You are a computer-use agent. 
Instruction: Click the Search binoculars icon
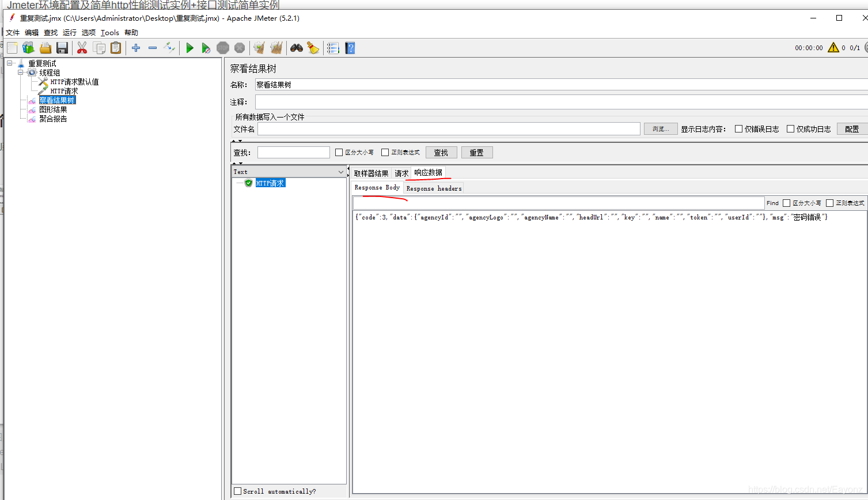(297, 48)
